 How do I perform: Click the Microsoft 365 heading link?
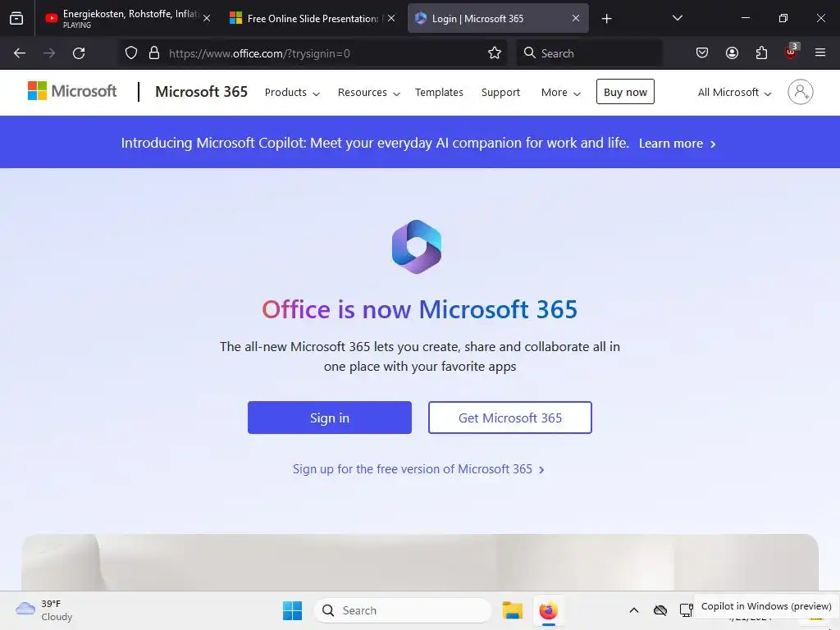point(202,92)
